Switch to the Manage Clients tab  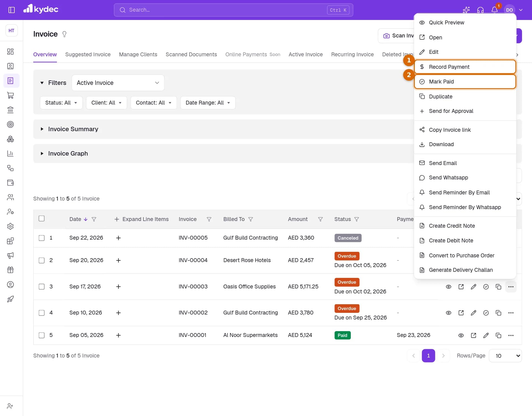(x=138, y=54)
